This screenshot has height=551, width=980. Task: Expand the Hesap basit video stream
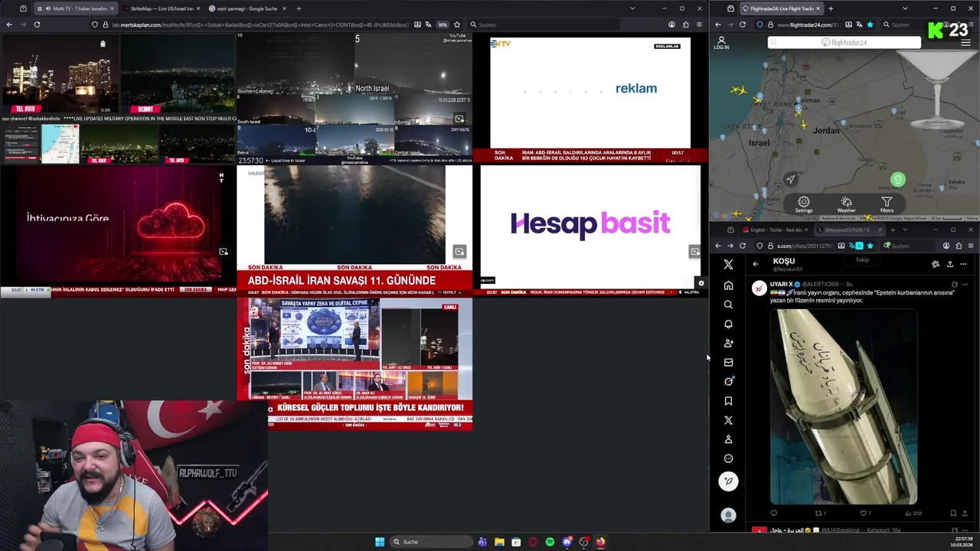694,251
